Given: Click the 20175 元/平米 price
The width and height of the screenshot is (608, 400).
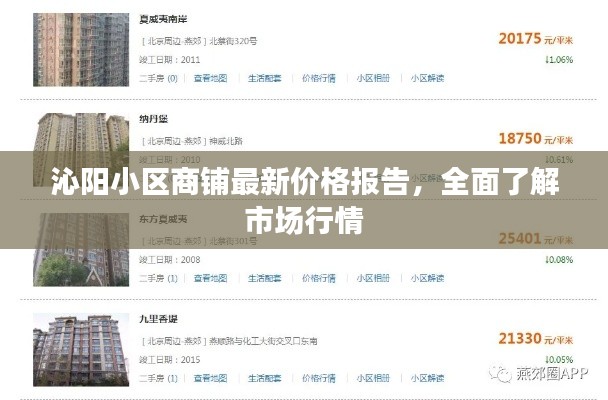Looking at the screenshot, I should [535, 39].
